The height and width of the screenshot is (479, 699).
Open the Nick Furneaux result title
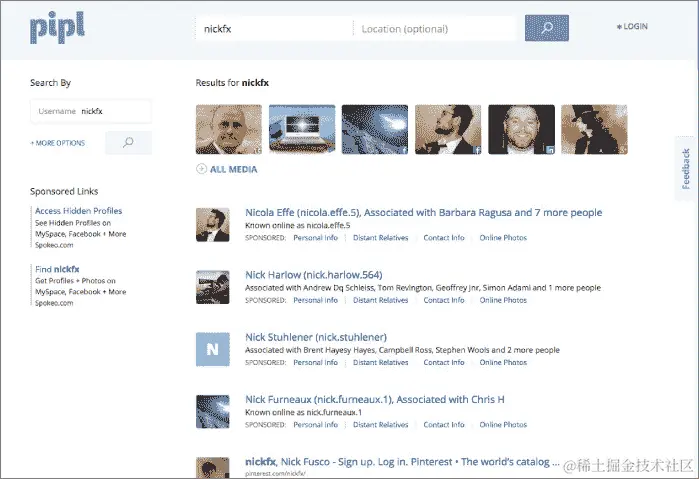(x=375, y=400)
